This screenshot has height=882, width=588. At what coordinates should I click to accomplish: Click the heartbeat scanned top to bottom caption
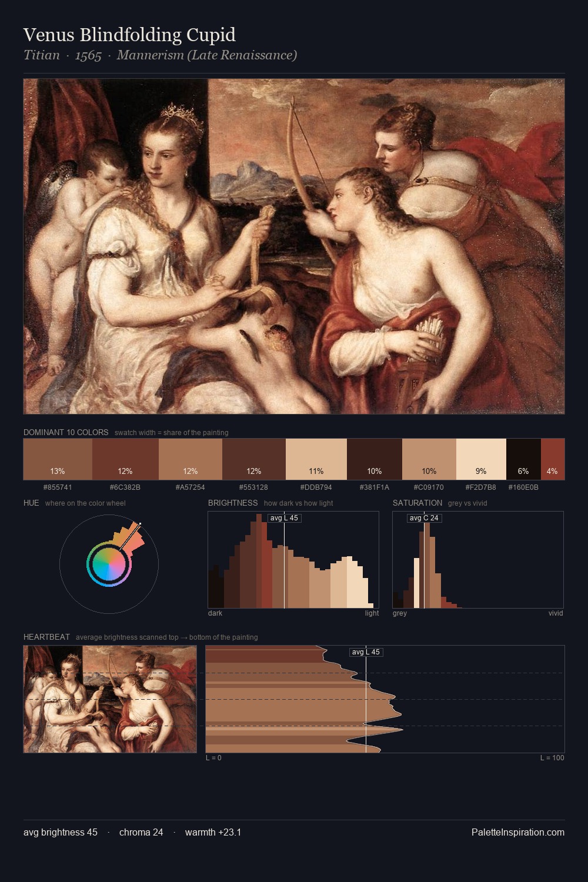pyautogui.click(x=167, y=637)
